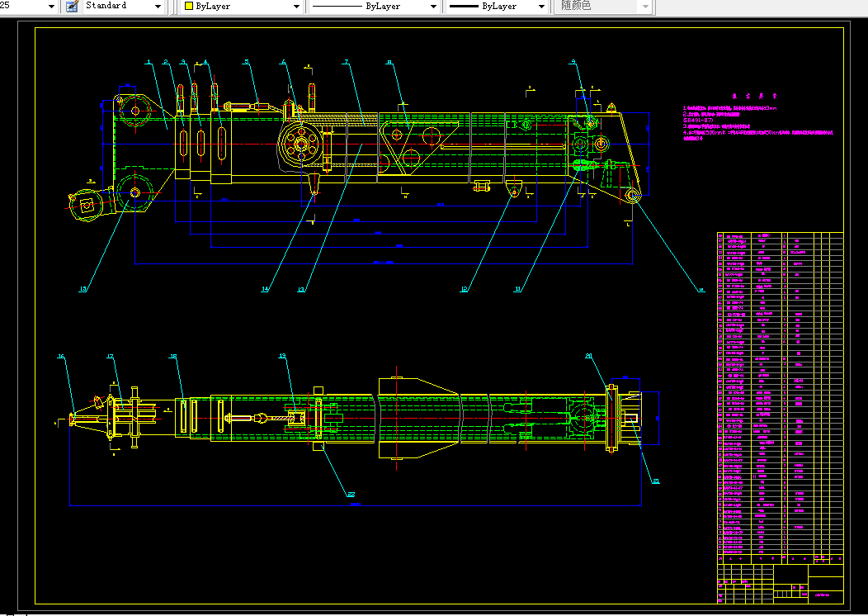The height and width of the screenshot is (616, 868).
Task: Select part balloon number 22
Action: [x=351, y=495]
